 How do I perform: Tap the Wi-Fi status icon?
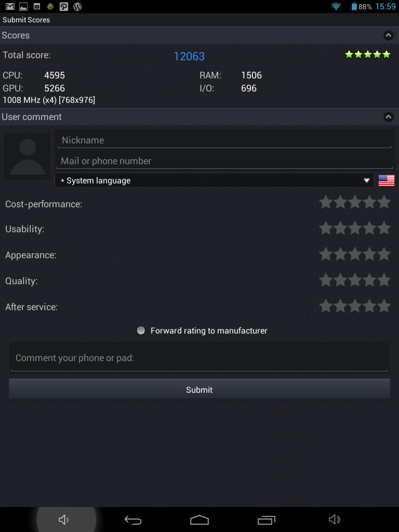point(336,7)
